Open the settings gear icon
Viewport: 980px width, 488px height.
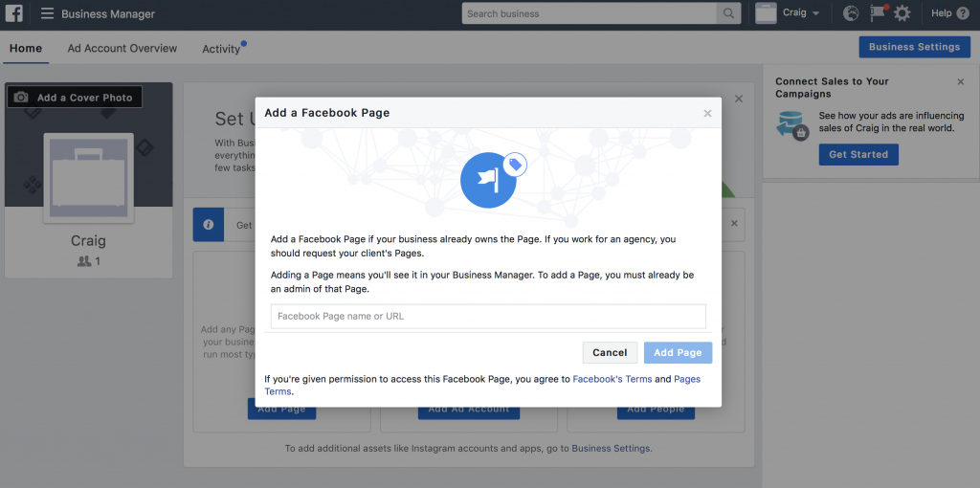pyautogui.click(x=902, y=13)
